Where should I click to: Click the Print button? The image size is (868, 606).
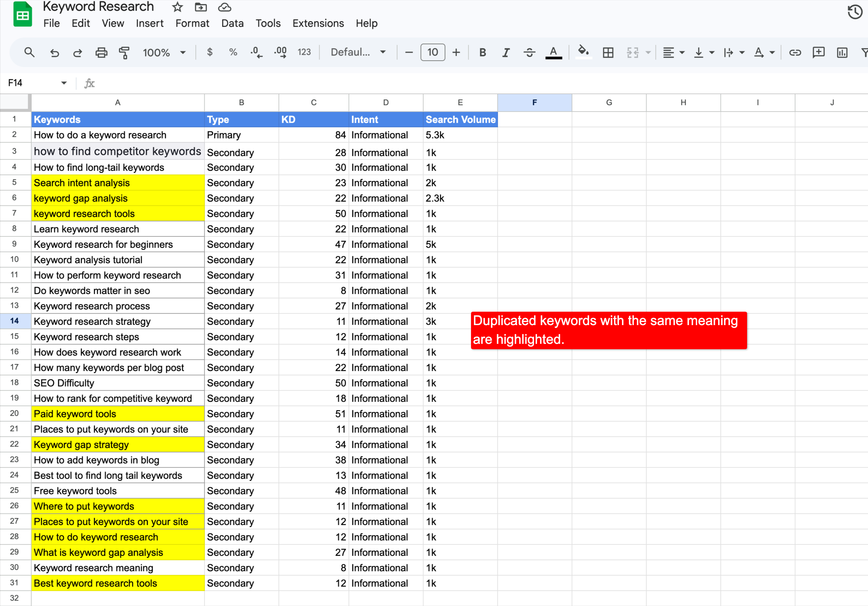tap(101, 53)
